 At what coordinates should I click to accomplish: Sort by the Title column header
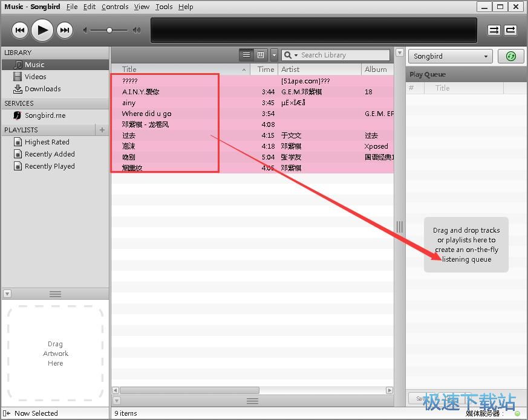point(180,69)
